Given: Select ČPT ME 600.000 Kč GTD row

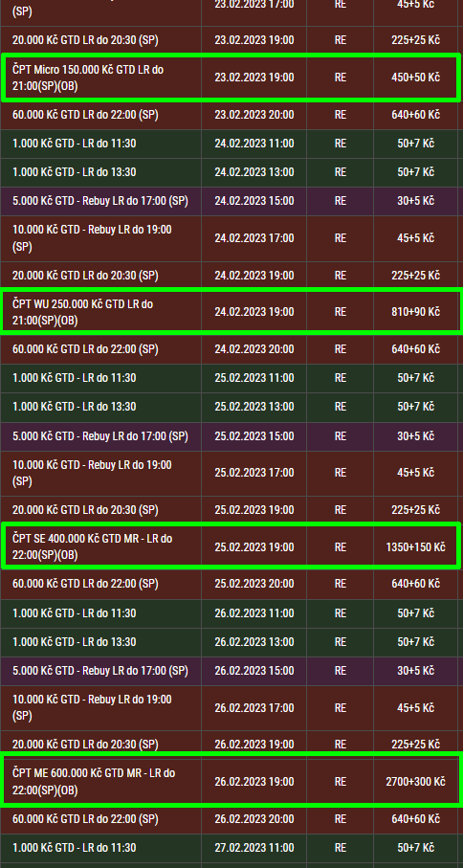Looking at the screenshot, I should (231, 781).
